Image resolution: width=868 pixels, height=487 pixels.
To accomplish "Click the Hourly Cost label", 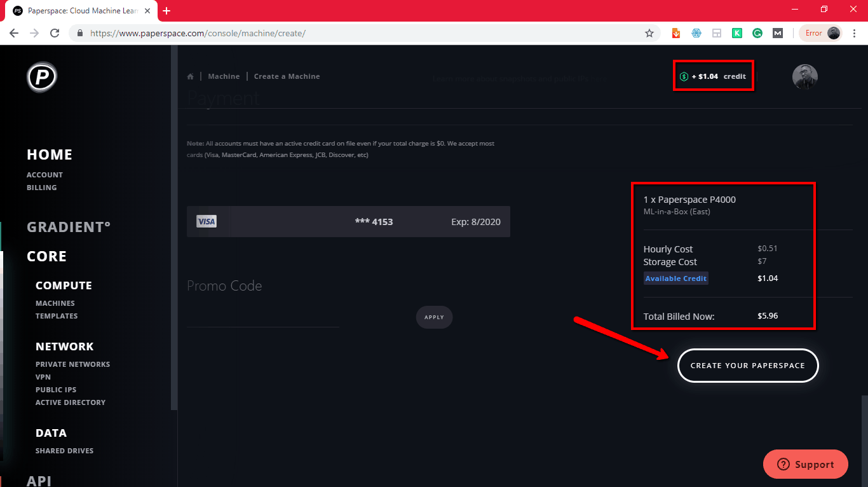I will pos(668,249).
